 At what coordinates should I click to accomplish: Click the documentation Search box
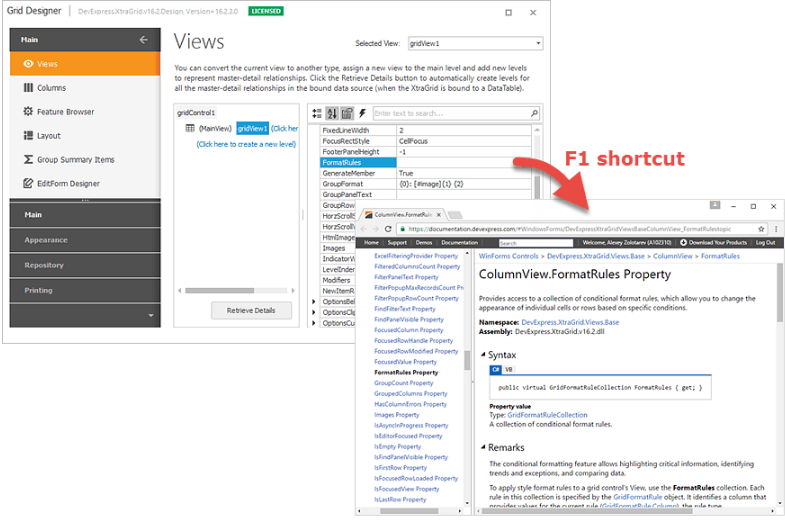(x=536, y=243)
